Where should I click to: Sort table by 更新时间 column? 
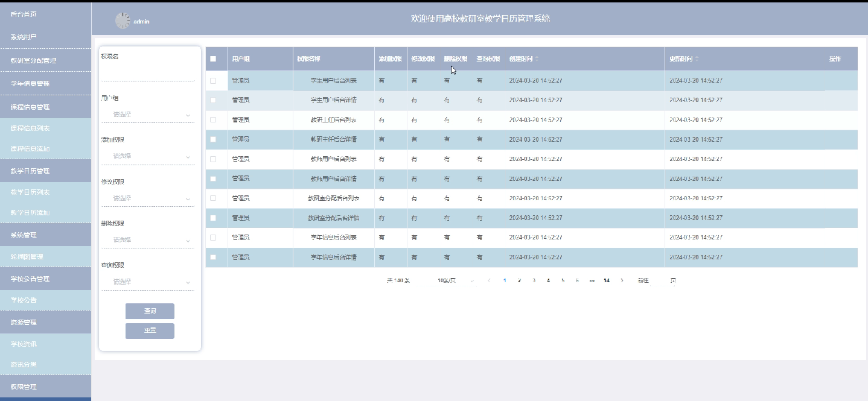697,59
